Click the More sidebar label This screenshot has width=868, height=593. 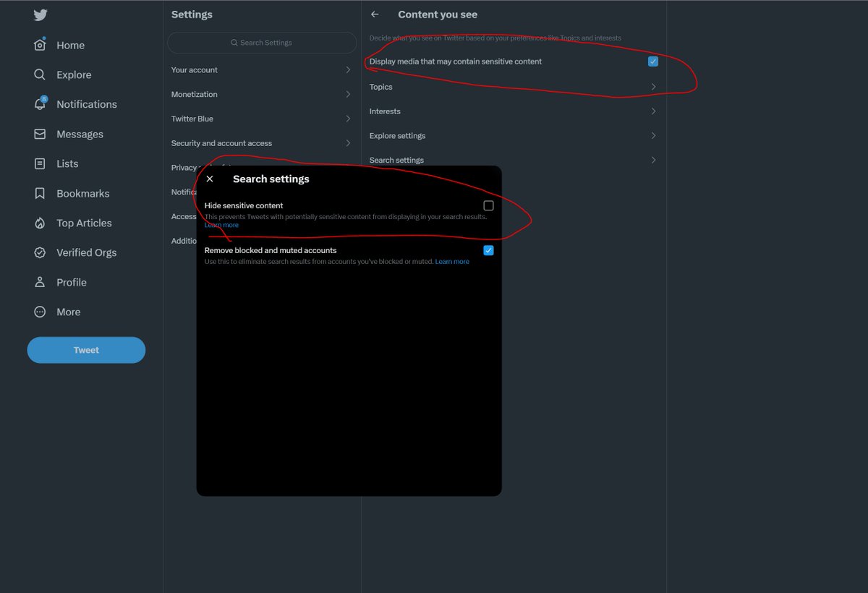(x=69, y=312)
